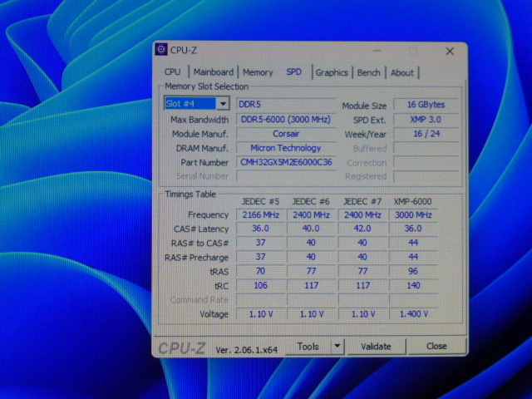This screenshot has width=532, height=399.
Task: Click the CAS# Latency row label
Action: coord(201,229)
